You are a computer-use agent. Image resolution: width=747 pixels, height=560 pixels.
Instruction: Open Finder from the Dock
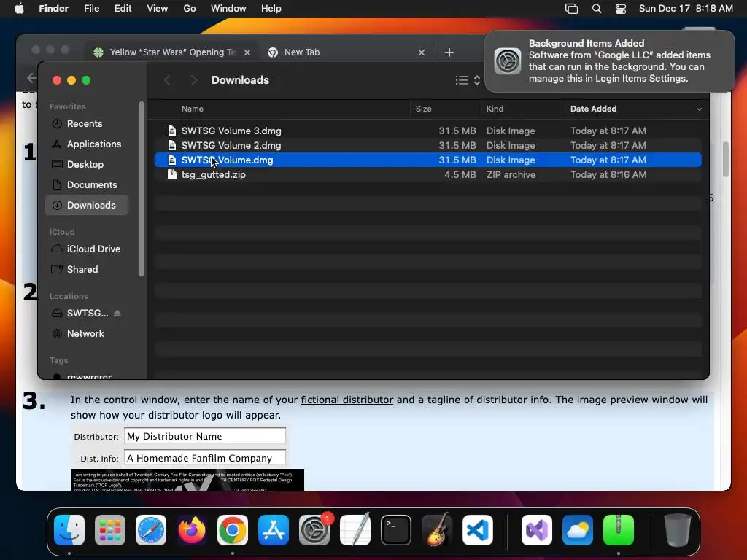[69, 529]
